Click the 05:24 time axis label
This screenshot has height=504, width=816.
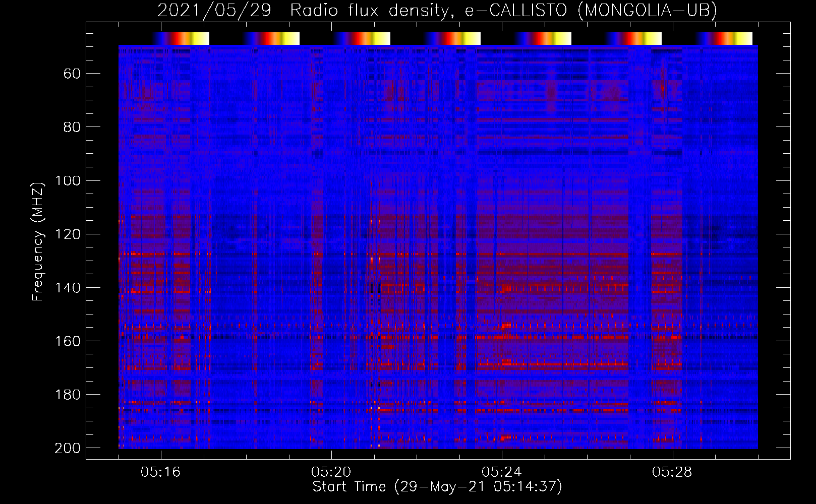click(x=501, y=472)
